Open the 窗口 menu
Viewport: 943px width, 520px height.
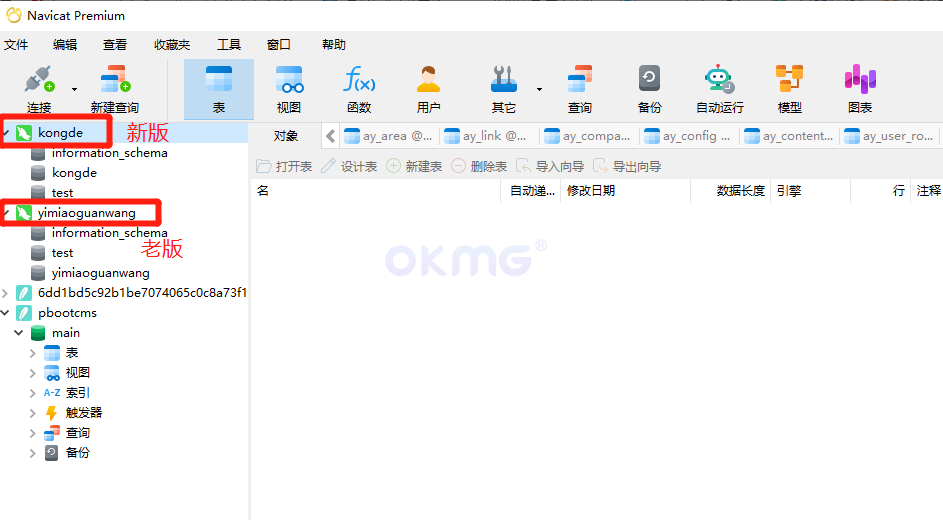(279, 44)
